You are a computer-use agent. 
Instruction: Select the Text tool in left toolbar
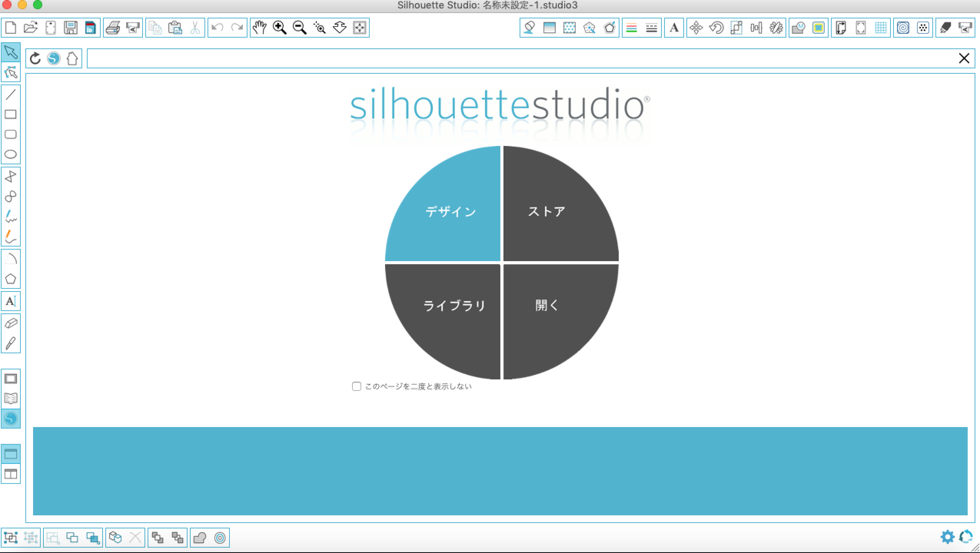[x=11, y=301]
